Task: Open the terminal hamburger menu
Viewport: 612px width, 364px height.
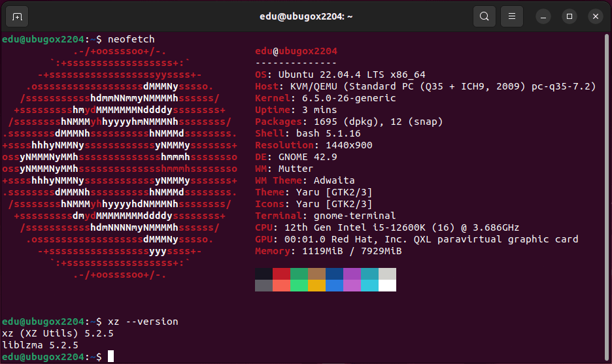Action: (x=513, y=16)
